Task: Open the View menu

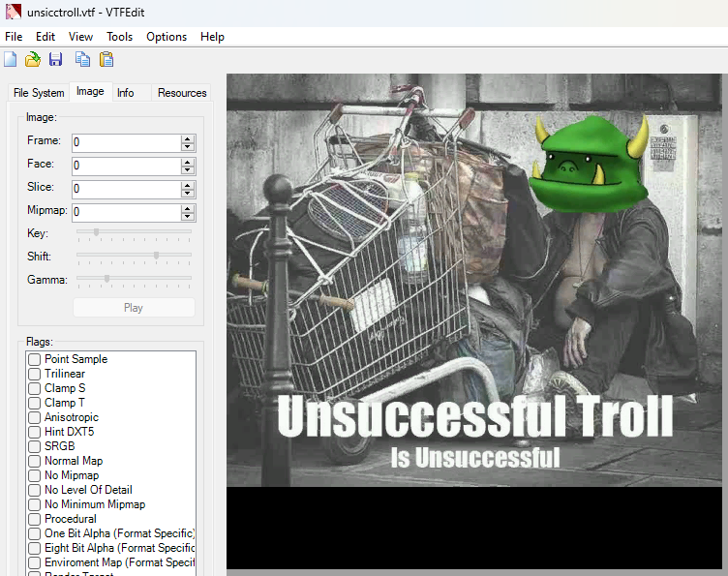Action: (x=80, y=37)
